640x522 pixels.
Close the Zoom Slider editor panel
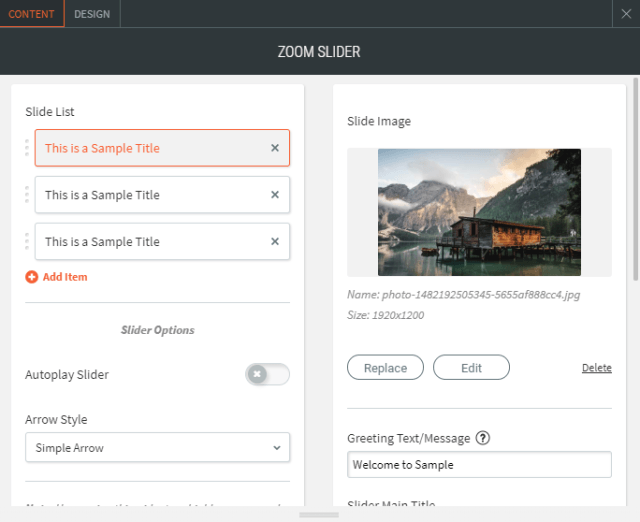(625, 14)
